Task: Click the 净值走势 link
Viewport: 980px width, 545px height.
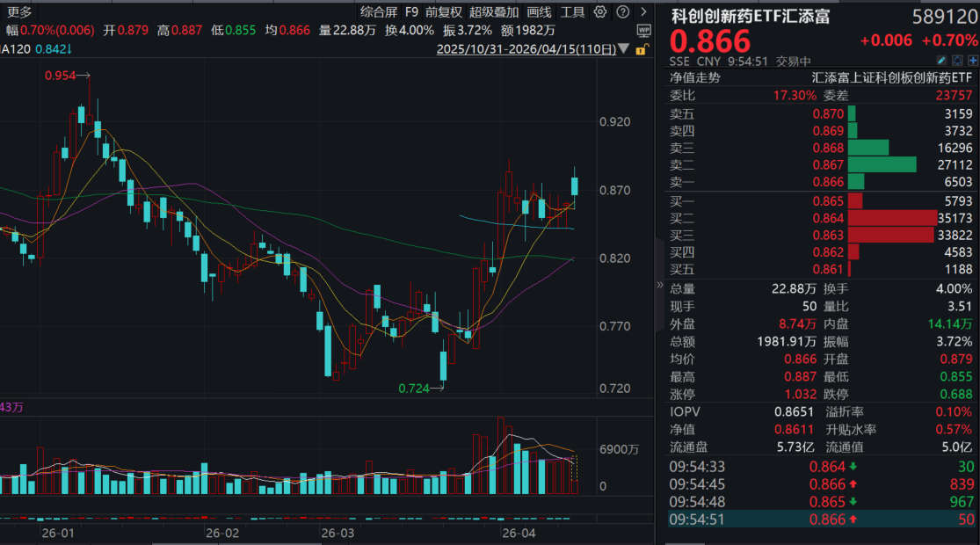Action: pyautogui.click(x=694, y=77)
